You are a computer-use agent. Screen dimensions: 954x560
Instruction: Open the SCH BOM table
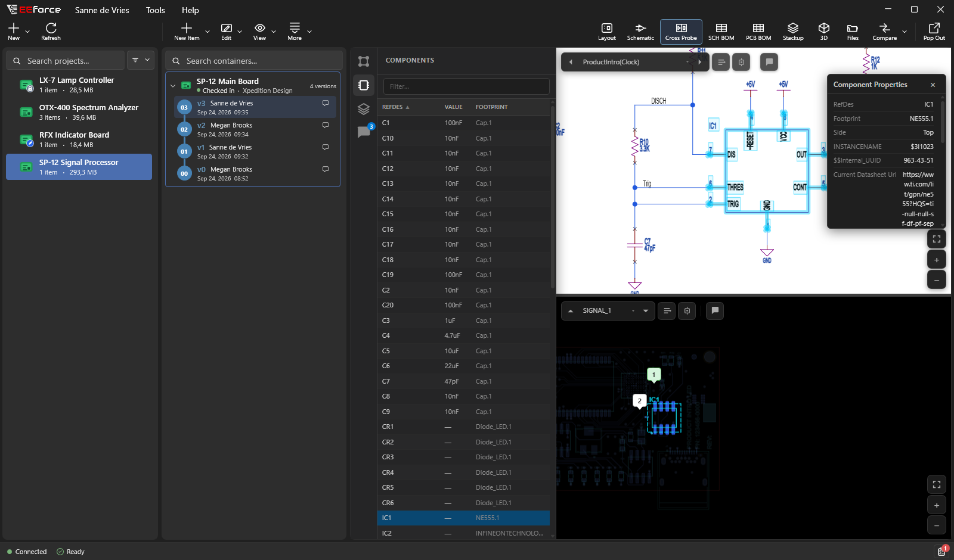coord(721,32)
